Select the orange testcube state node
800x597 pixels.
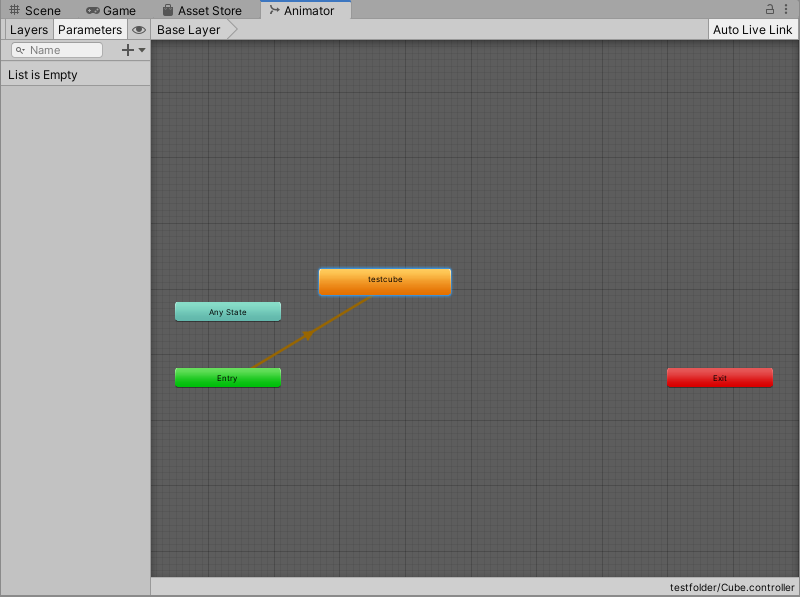tap(384, 281)
